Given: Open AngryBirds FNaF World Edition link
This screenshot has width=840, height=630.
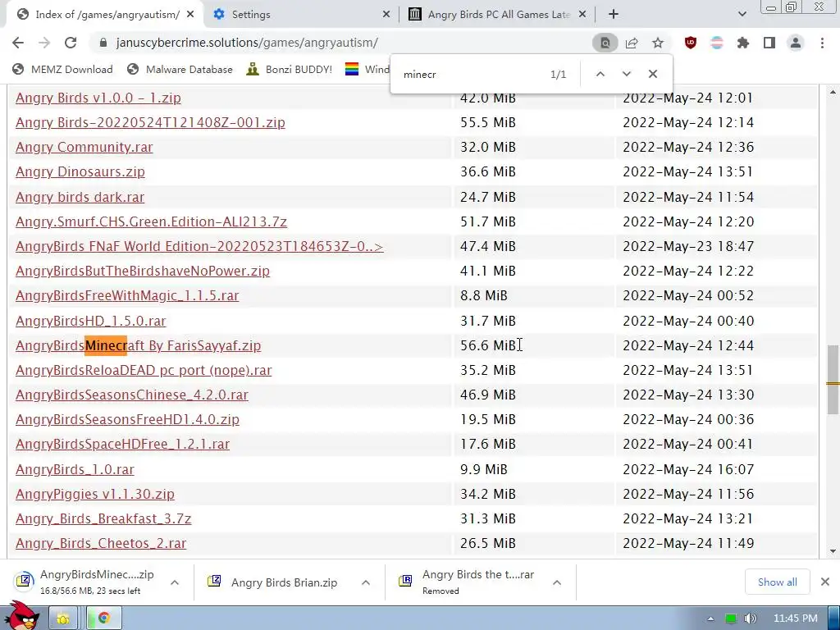Looking at the screenshot, I should pos(199,246).
